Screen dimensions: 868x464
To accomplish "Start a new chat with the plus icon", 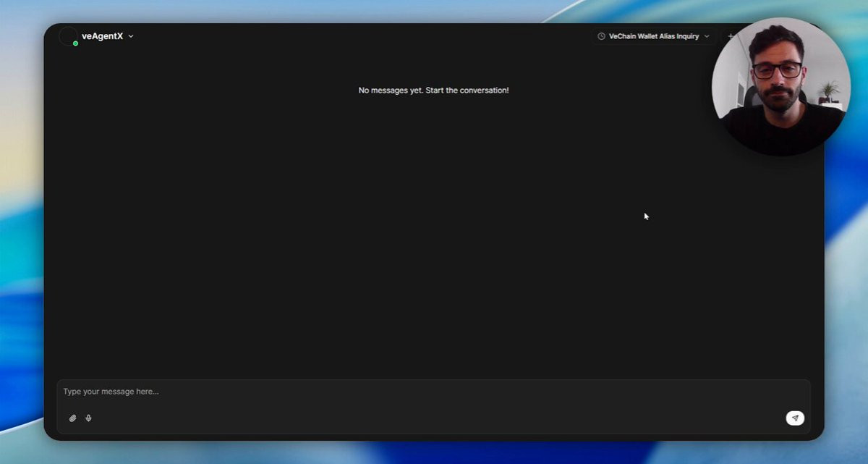I will pos(731,36).
